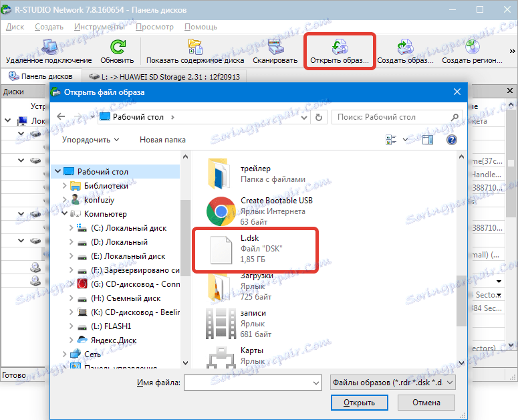Image resolution: width=518 pixels, height=420 pixels.
Task: Expand the Сеть tree node
Action: tap(65, 354)
